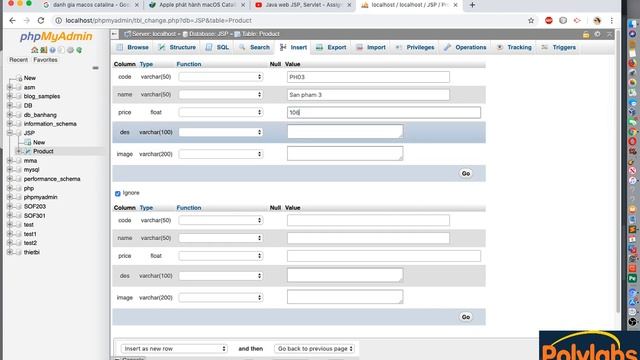The width and height of the screenshot is (640, 360).
Task: Click the browser address bar URL
Action: pos(158,20)
